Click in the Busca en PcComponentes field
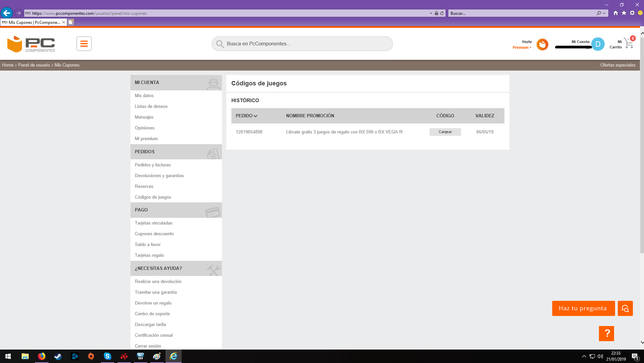This screenshot has height=363, width=644. click(302, 44)
